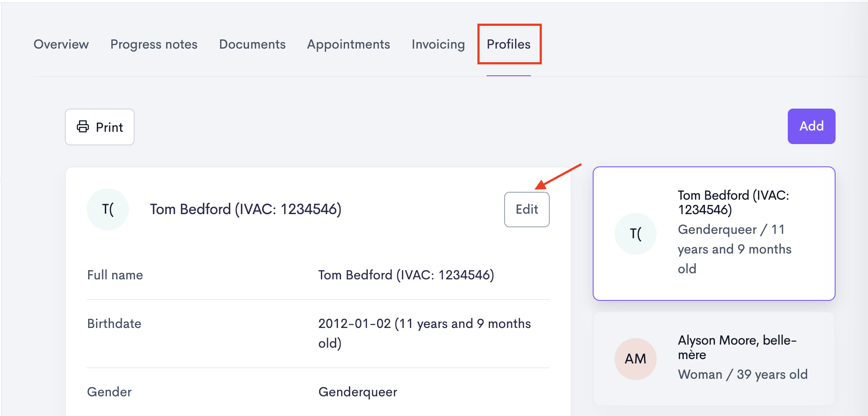
Task: Click the Woman / 39 years old text
Action: [743, 374]
